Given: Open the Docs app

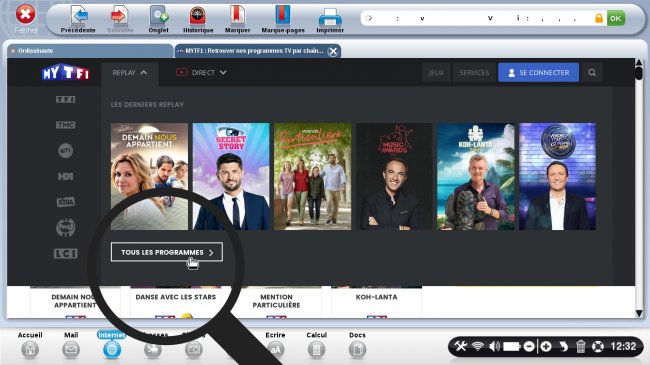Looking at the screenshot, I should [x=357, y=345].
